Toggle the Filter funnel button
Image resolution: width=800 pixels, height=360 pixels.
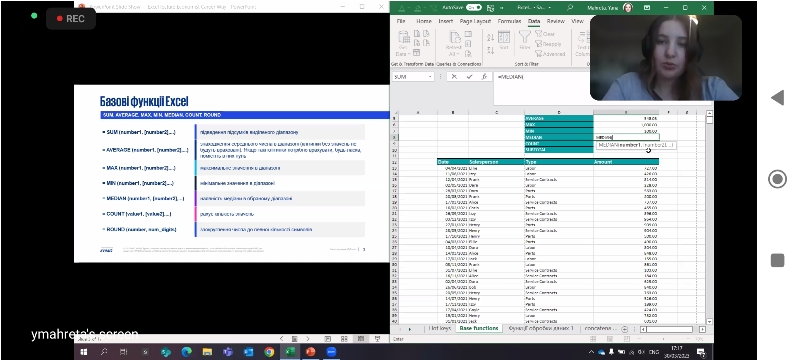[524, 40]
